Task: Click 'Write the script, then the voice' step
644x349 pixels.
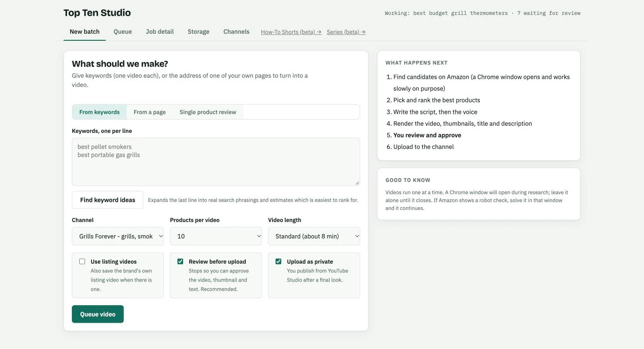Action: [x=435, y=112]
